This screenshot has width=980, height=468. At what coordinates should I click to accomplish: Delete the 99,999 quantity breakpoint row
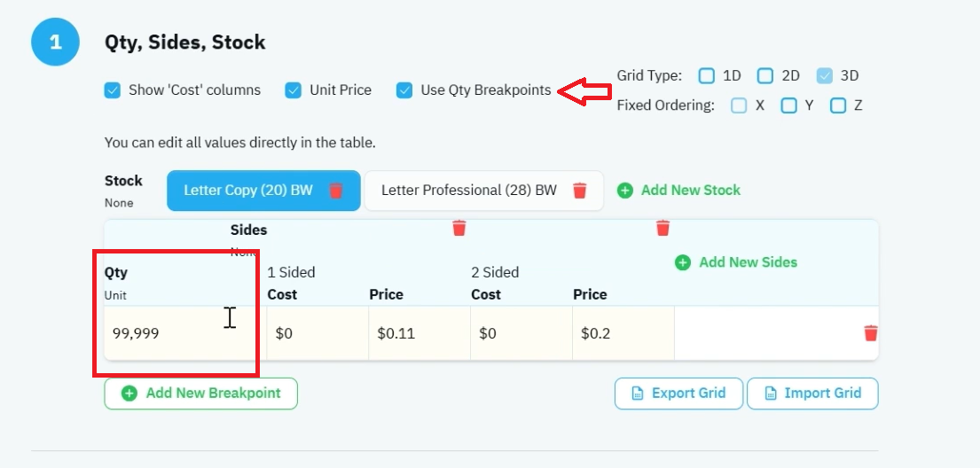pos(871,333)
